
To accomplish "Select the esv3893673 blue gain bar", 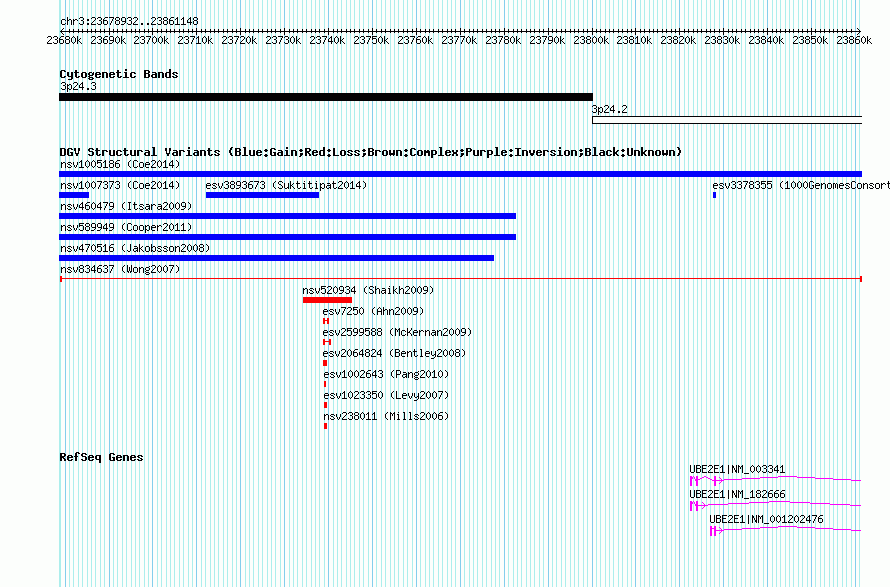I will [262, 195].
